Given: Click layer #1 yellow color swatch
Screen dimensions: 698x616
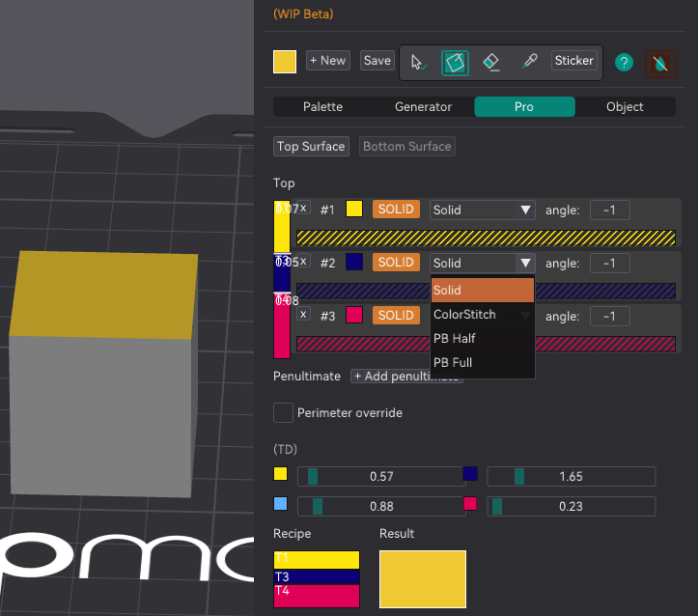Looking at the screenshot, I should [x=354, y=209].
